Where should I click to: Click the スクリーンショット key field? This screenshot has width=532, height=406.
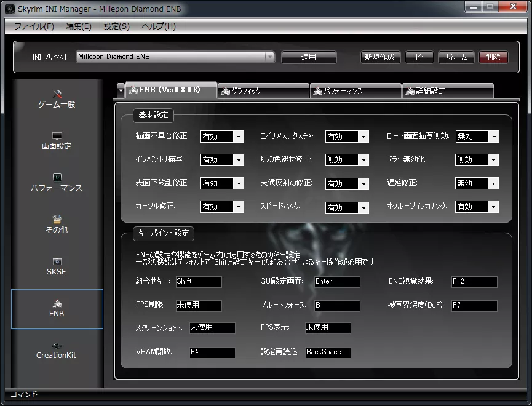[212, 328]
